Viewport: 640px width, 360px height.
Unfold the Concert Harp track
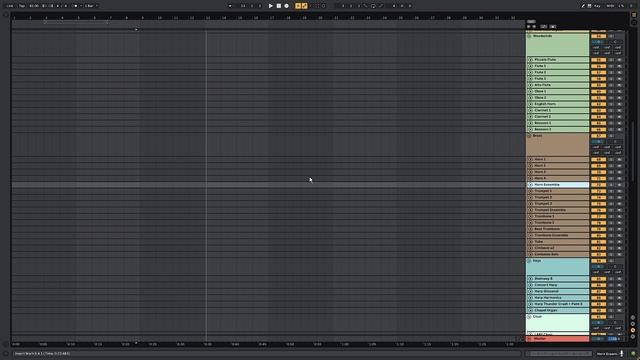pyautogui.click(x=531, y=285)
